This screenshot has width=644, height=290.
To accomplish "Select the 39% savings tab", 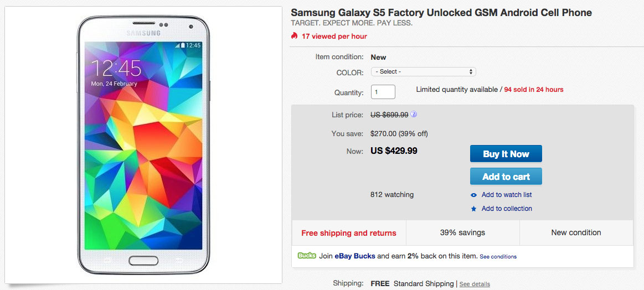I will point(462,233).
